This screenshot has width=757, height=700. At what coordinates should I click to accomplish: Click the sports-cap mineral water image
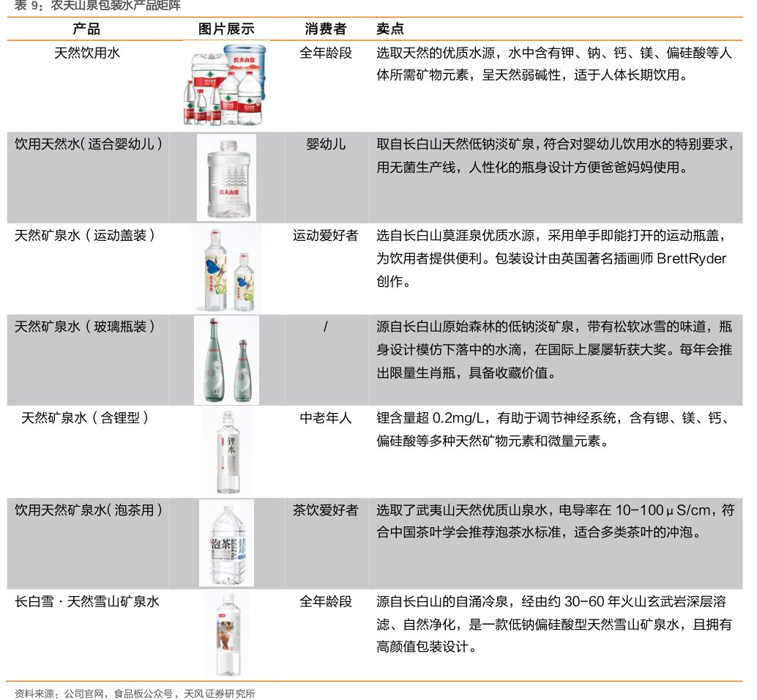point(227,269)
